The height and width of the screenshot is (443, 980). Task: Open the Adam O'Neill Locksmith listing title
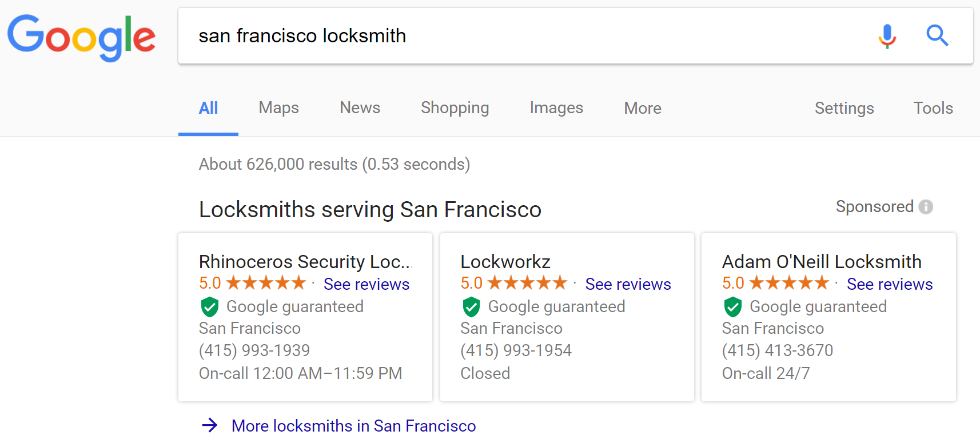821,262
